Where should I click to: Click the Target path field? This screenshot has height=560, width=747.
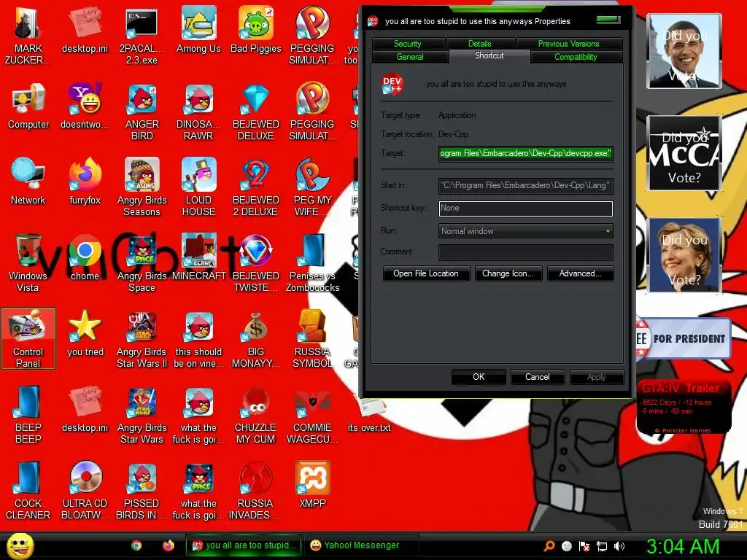tap(525, 153)
